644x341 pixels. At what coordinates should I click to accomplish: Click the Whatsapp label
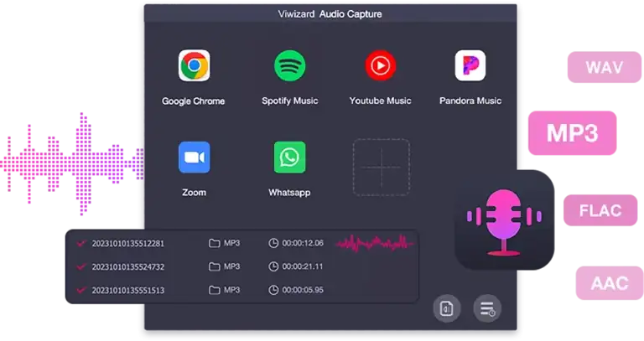[x=289, y=193]
